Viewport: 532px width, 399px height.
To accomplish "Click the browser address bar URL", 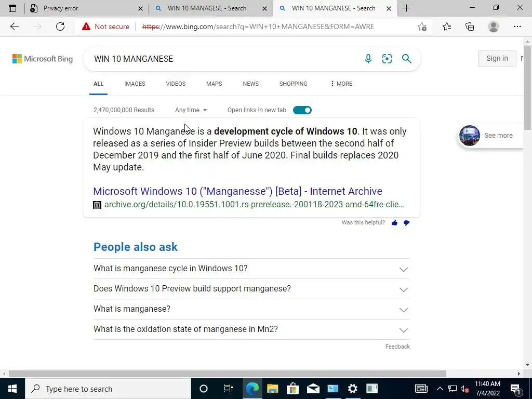I will [258, 26].
